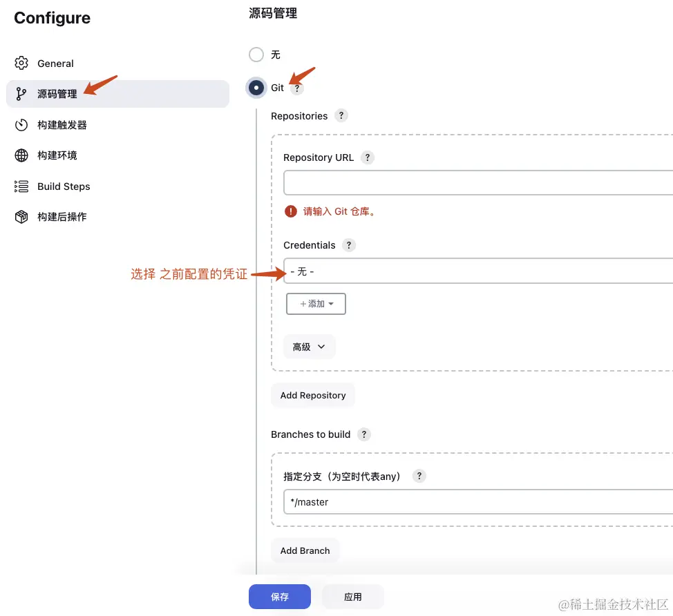The image size is (673, 616).
Task: Click the Add Repository button
Action: 313,395
